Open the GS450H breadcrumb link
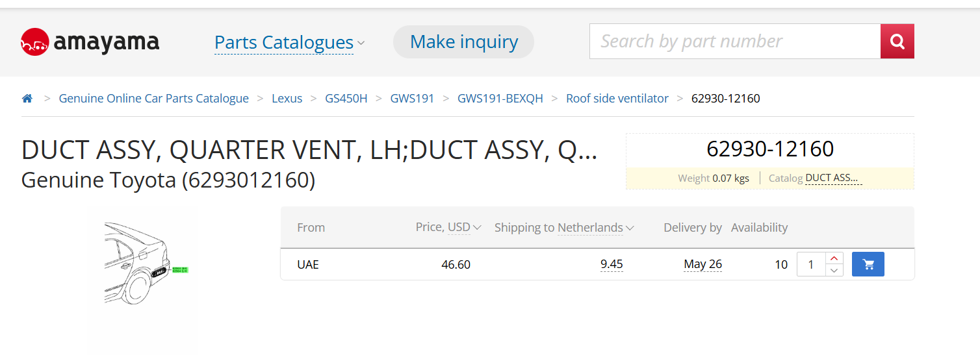Image resolution: width=980 pixels, height=355 pixels. click(346, 99)
